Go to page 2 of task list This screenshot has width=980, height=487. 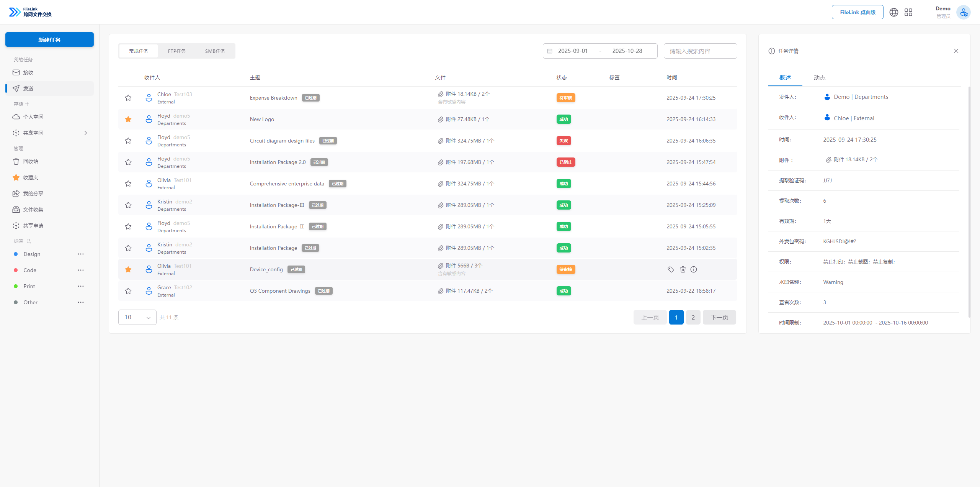(693, 317)
